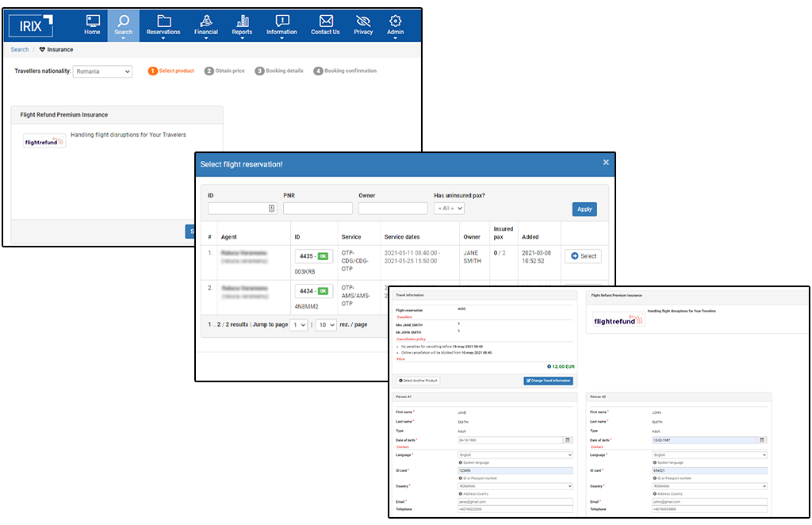
Task: Open the Has uninsured pax dropdown
Action: point(449,209)
